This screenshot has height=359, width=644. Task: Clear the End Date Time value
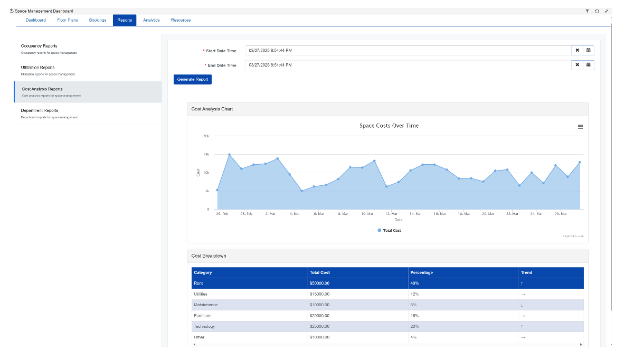click(x=577, y=65)
